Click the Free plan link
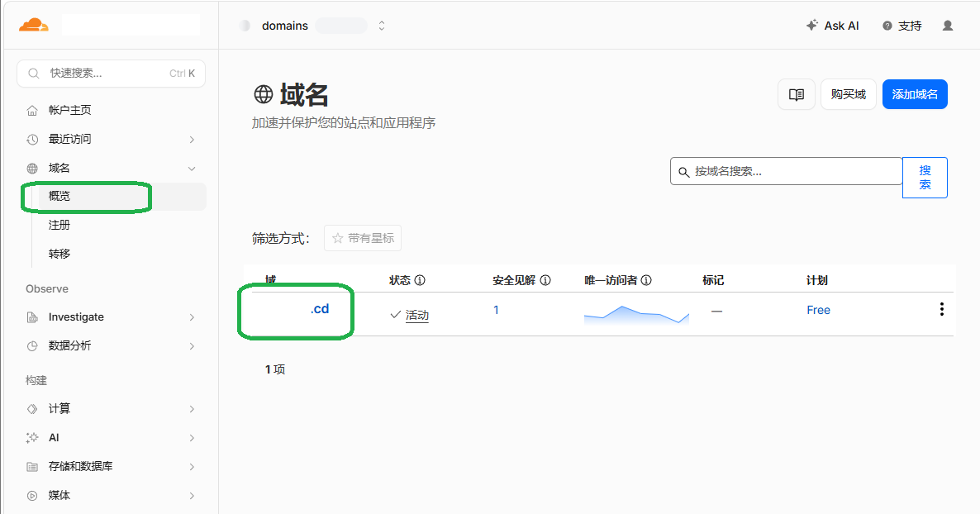This screenshot has width=980, height=514. (x=818, y=310)
